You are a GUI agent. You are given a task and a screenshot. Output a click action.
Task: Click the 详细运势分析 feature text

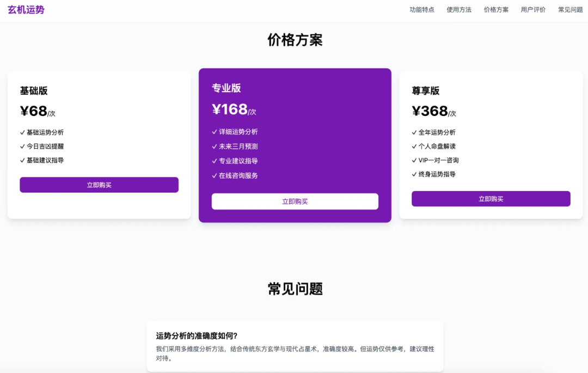238,132
